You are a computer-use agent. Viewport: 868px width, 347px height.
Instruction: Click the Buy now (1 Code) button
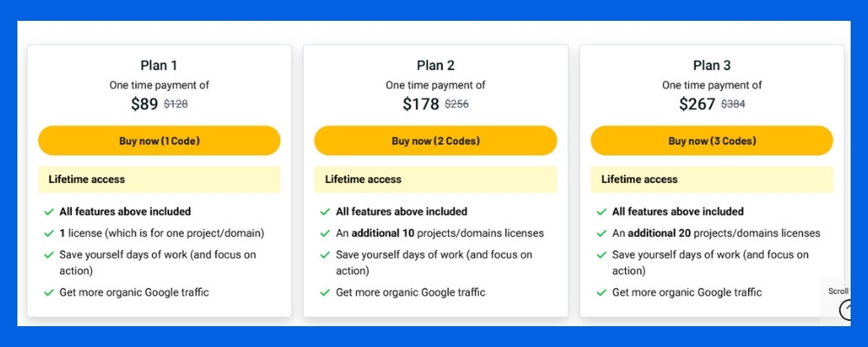(159, 141)
